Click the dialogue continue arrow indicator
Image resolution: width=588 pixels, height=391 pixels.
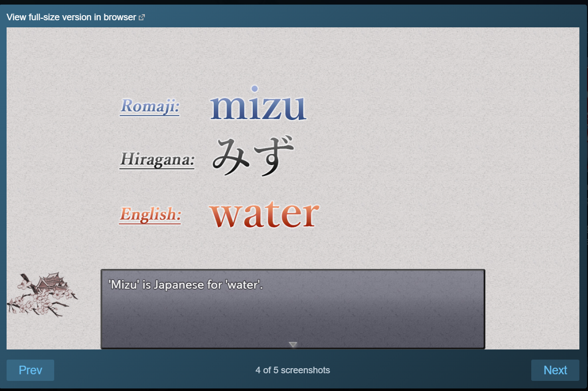(293, 344)
